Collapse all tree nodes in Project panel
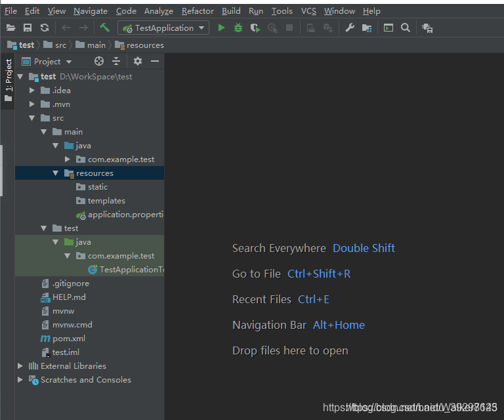 point(116,61)
